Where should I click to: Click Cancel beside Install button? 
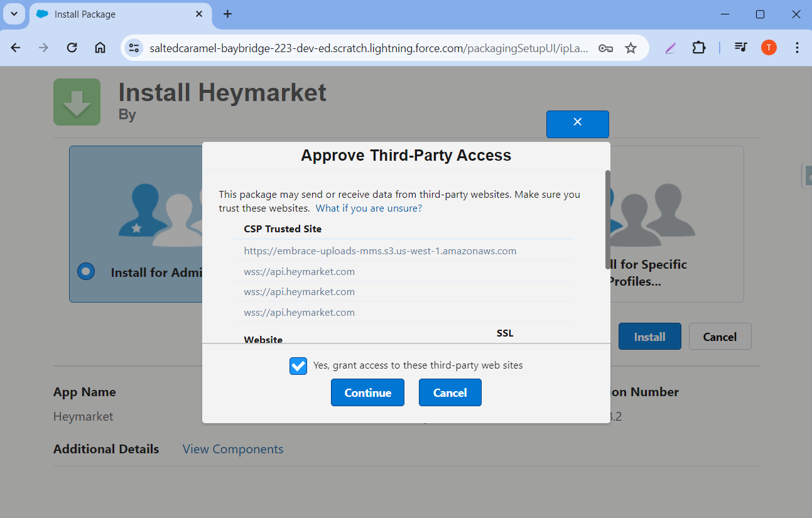coord(720,337)
